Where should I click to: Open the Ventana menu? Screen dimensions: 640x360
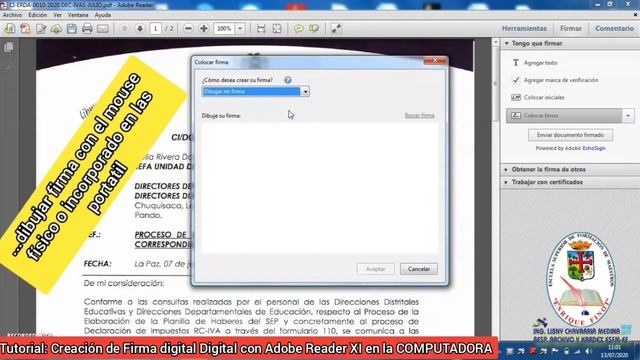(x=78, y=15)
